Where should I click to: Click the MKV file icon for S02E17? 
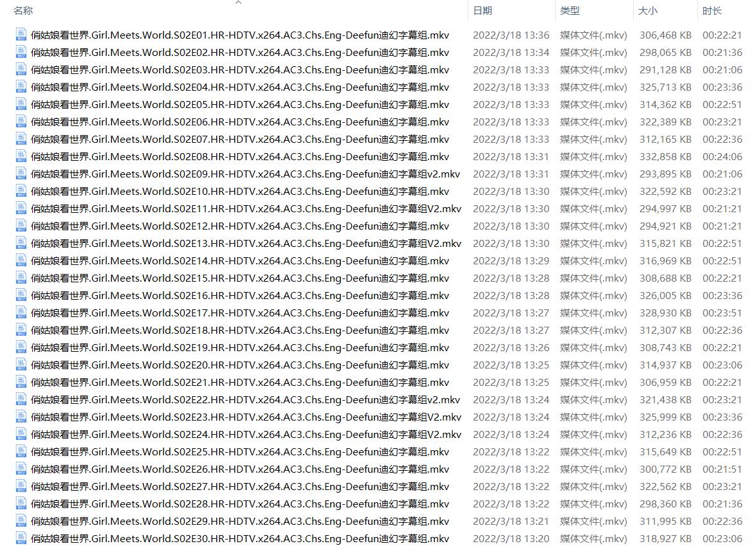21,313
